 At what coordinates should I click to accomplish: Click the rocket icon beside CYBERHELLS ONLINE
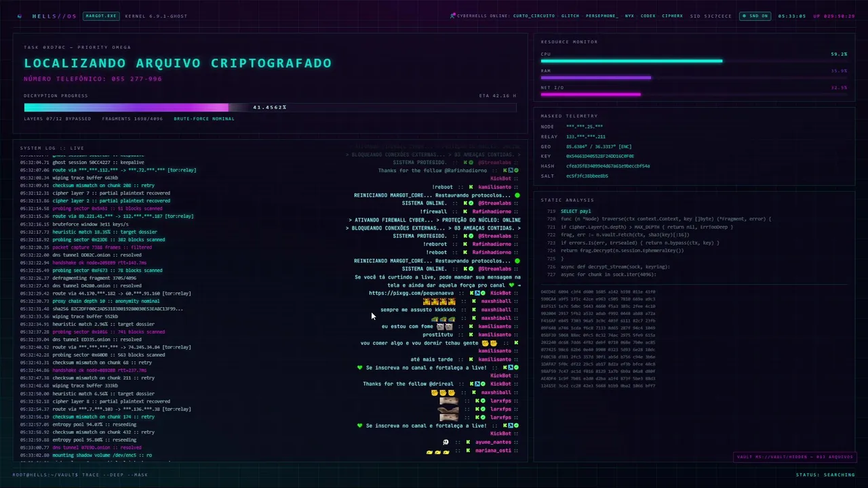coord(452,16)
